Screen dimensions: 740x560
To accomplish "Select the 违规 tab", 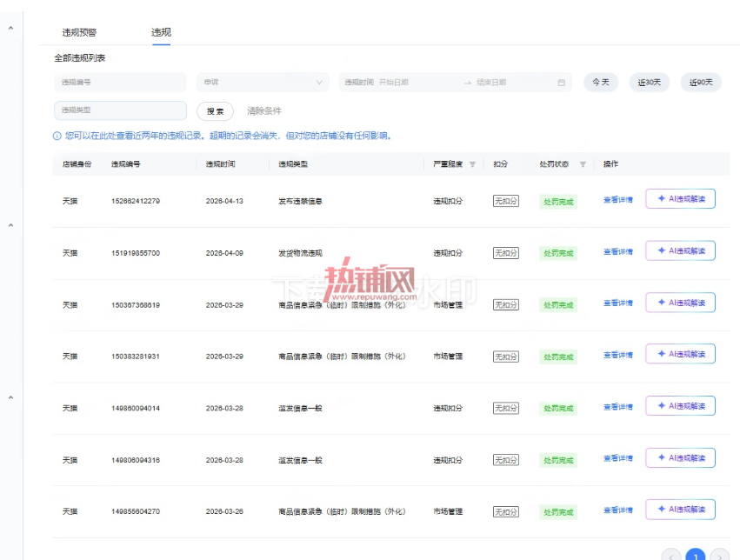I will (x=161, y=32).
